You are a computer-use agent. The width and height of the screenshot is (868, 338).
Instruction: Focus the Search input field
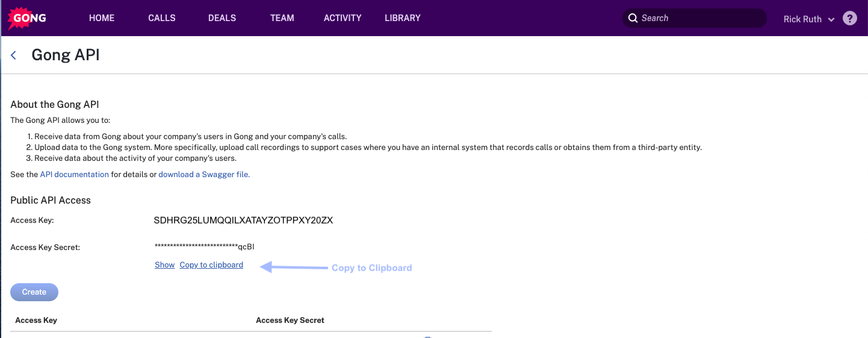click(698, 18)
